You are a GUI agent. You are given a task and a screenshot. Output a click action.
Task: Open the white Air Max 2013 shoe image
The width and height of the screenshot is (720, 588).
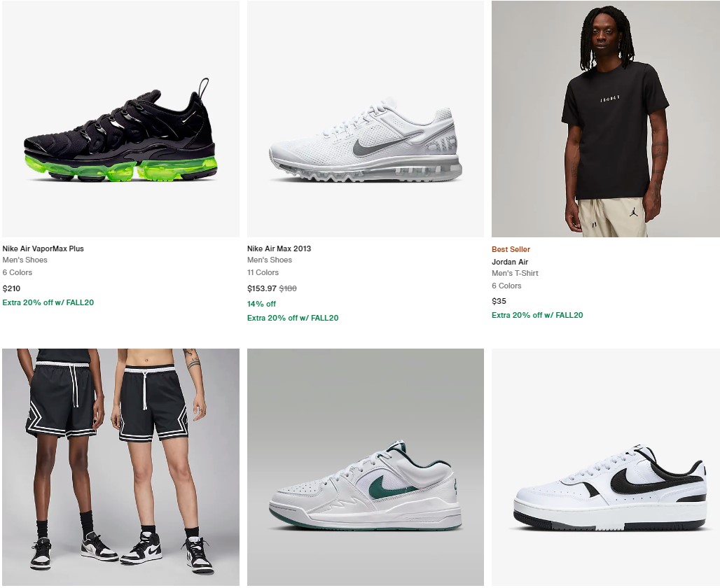(x=366, y=119)
